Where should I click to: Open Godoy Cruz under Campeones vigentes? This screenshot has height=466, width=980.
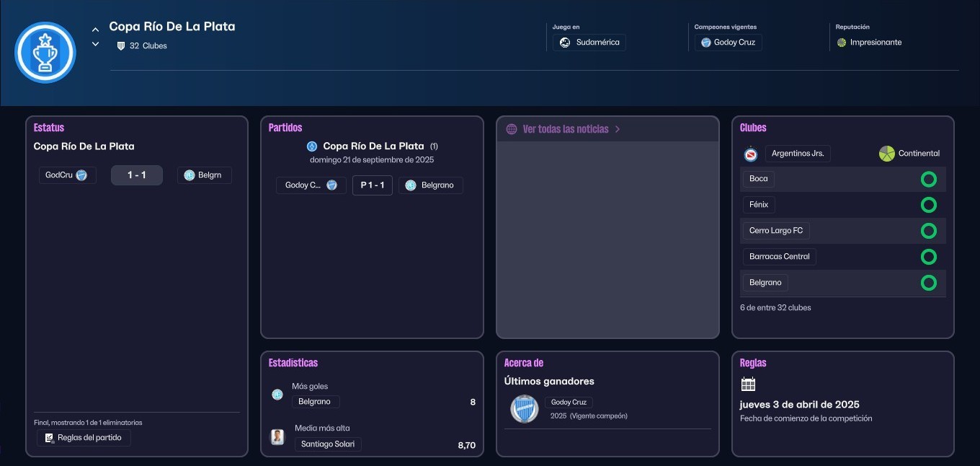(x=728, y=43)
